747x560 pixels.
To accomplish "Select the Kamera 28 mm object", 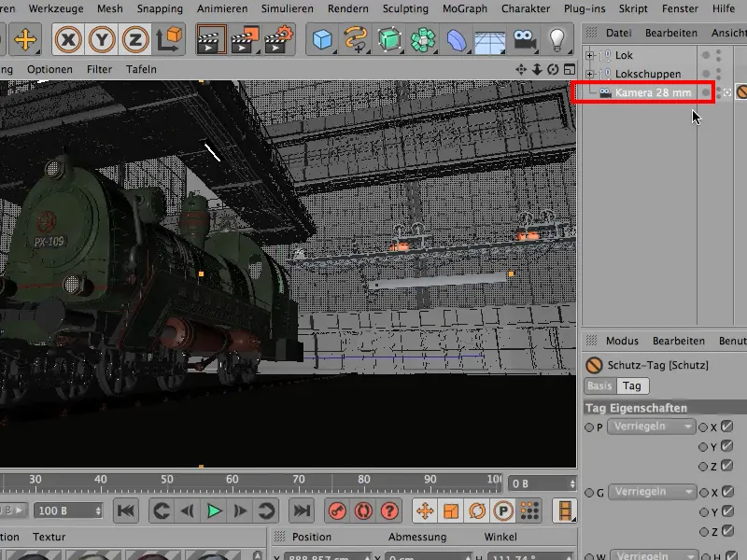I will point(653,92).
